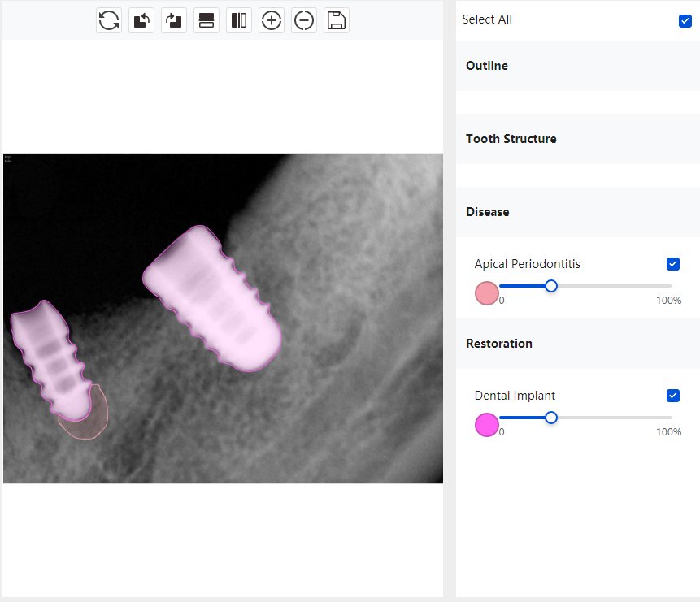
Task: Zoom out with the minus icon
Action: [304, 21]
